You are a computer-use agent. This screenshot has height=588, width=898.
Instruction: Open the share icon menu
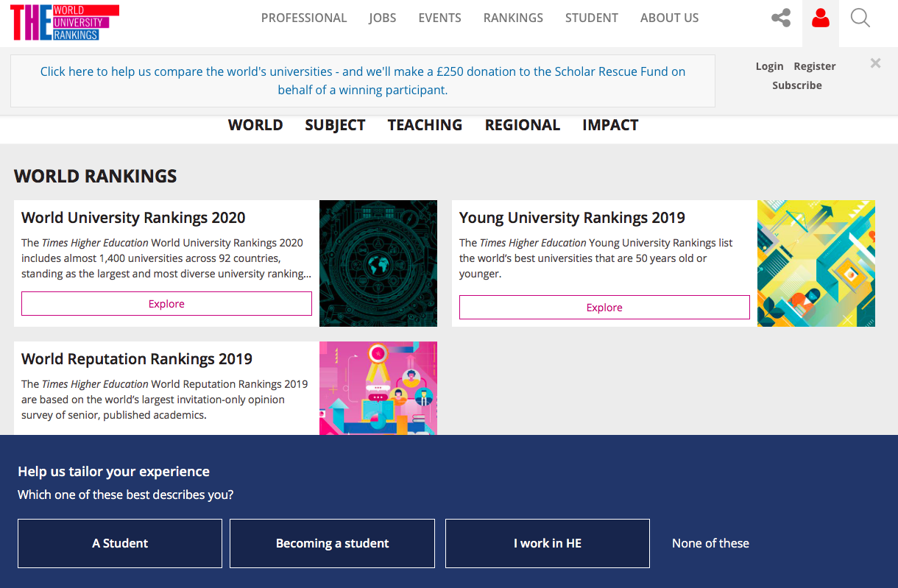781,18
